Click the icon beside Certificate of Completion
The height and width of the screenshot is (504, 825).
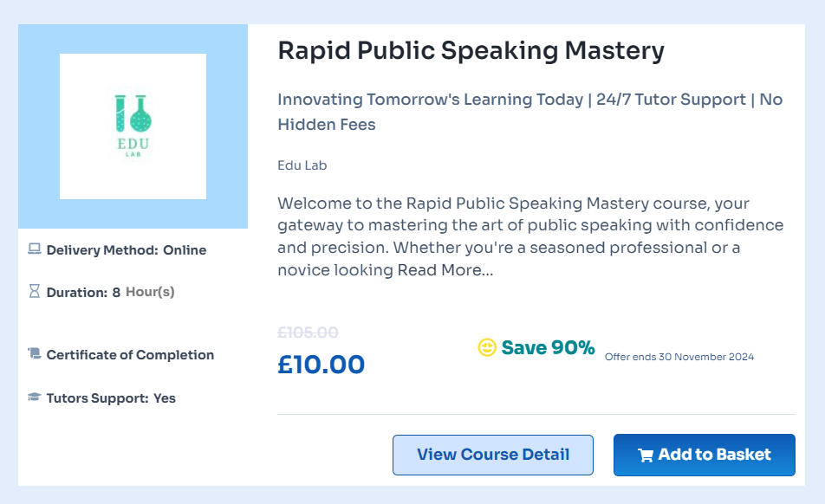[33, 354]
